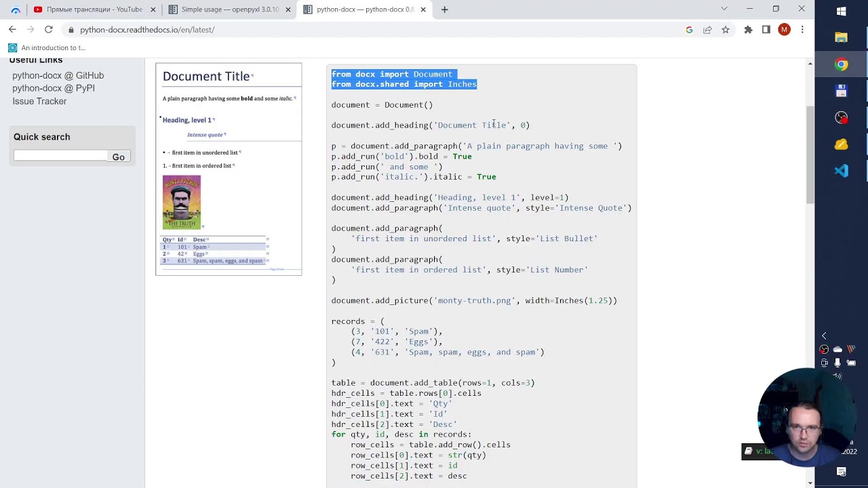
Task: Click the page scrollbar thumb
Action: (x=810, y=155)
